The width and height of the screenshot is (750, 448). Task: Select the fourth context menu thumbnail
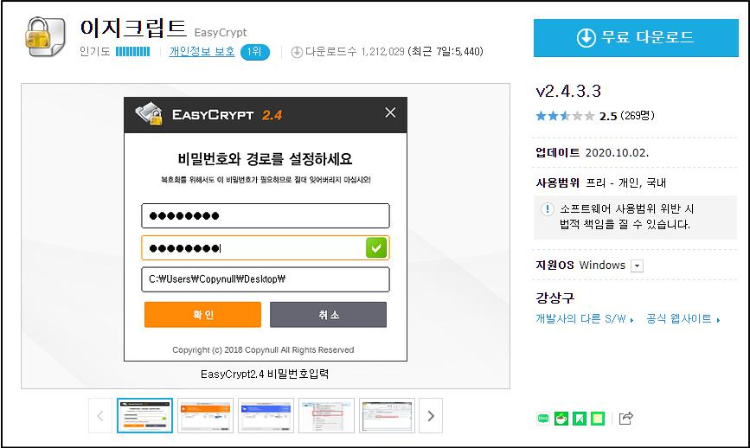coord(326,415)
